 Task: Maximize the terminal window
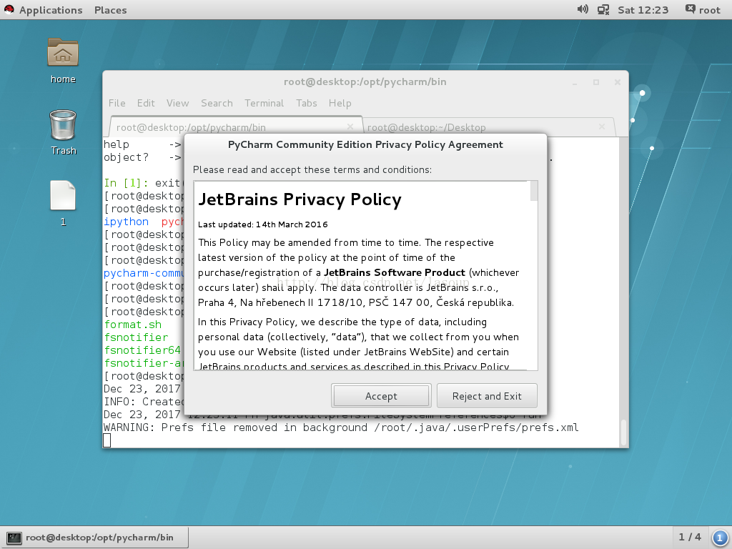click(596, 82)
